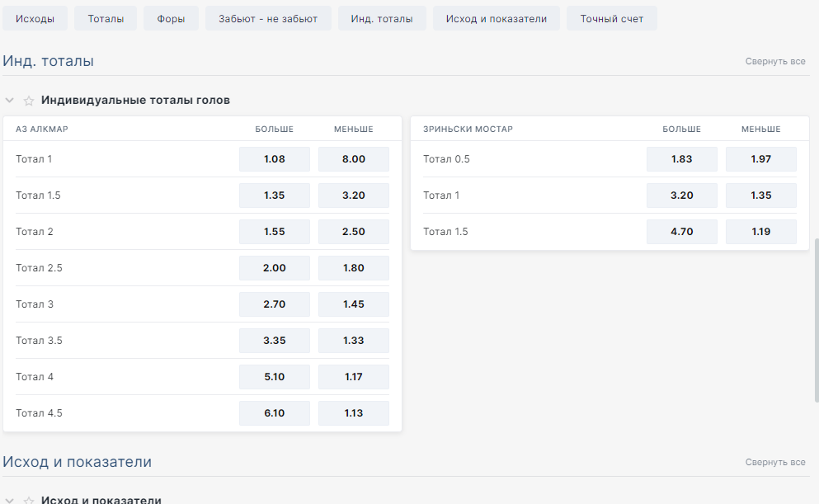The image size is (819, 504).
Task: Pick АЗ Алкмар Тотал 2 меньше 2.50
Action: [x=354, y=232]
